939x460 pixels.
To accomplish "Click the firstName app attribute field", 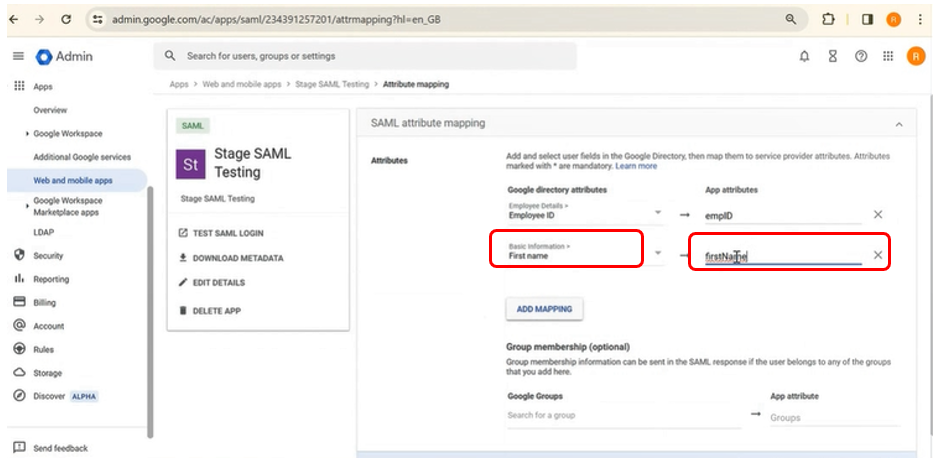I will (783, 256).
